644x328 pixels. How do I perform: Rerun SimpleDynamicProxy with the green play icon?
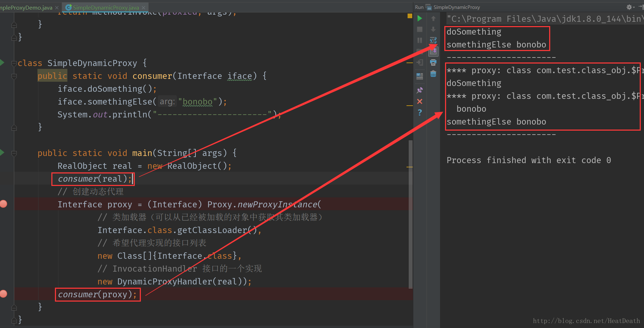pyautogui.click(x=420, y=18)
